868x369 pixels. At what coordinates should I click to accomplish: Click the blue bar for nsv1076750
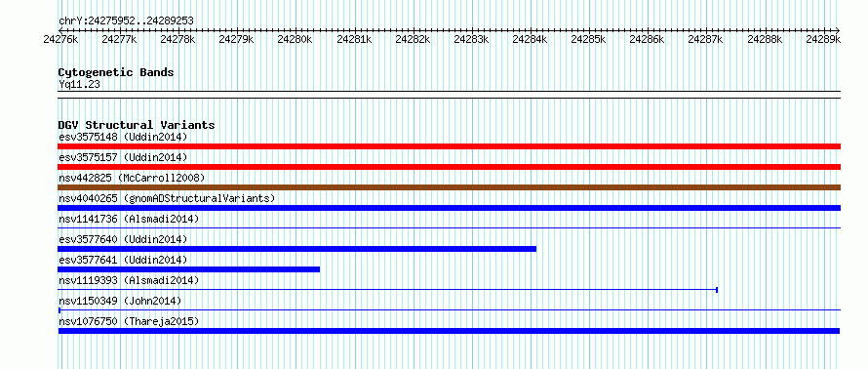point(449,331)
